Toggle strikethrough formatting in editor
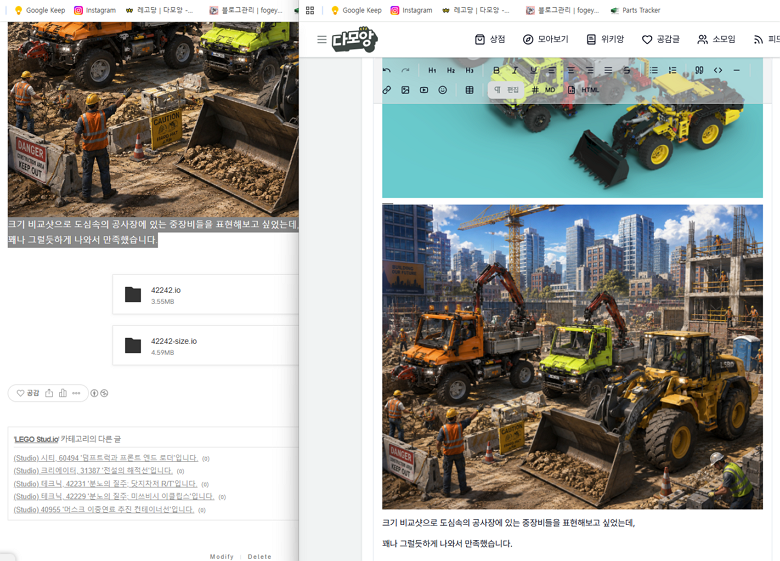Viewport: 780px width, 561px height. pyautogui.click(x=627, y=70)
